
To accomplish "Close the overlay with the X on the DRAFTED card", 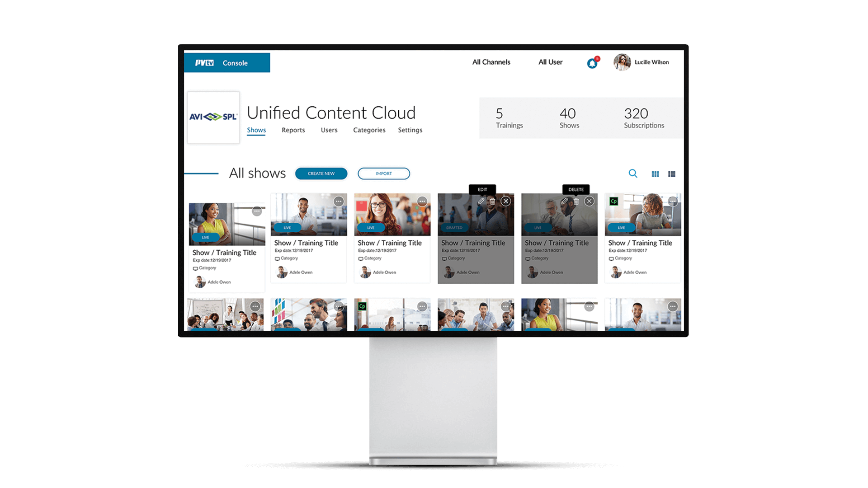I will pyautogui.click(x=506, y=202).
